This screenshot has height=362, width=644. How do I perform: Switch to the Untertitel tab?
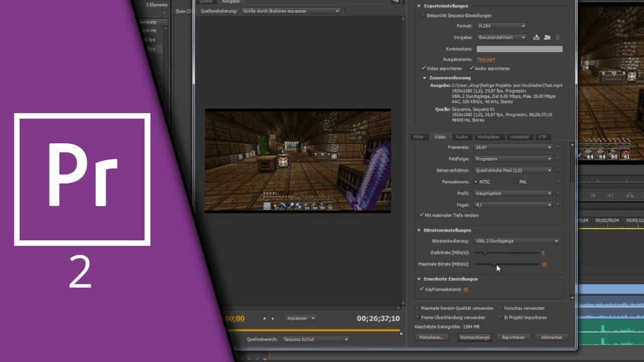[519, 137]
